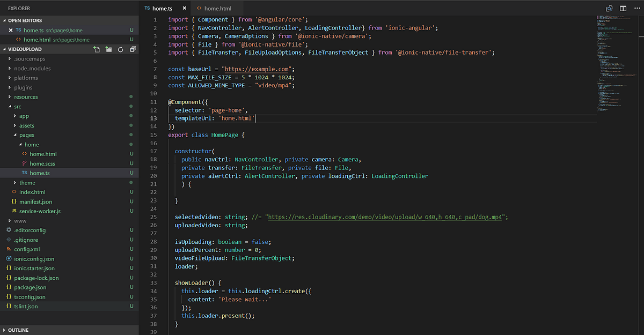The image size is (644, 335).
Task: Open manifest.json file
Action: coord(69,202)
